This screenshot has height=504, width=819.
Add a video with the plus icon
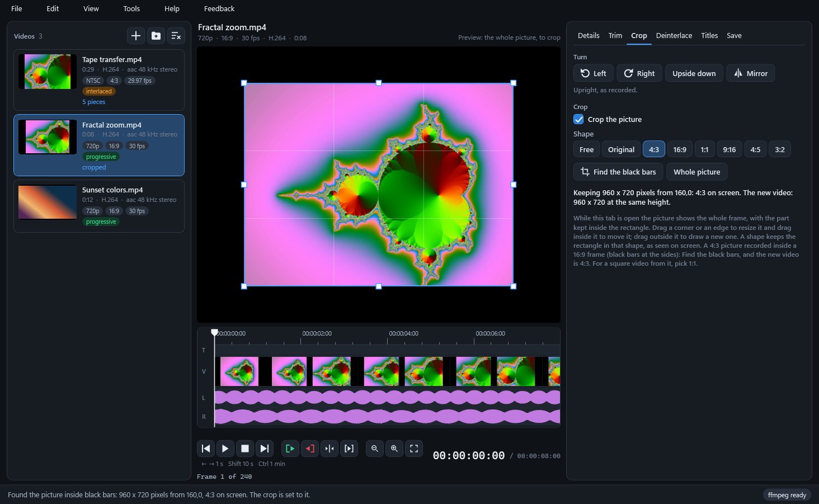[136, 36]
